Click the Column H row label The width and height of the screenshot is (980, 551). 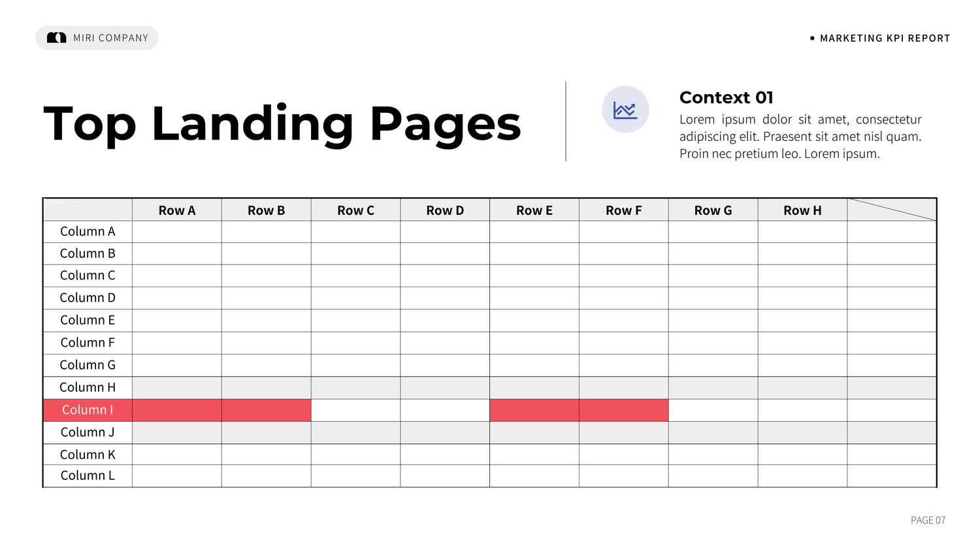pos(88,388)
